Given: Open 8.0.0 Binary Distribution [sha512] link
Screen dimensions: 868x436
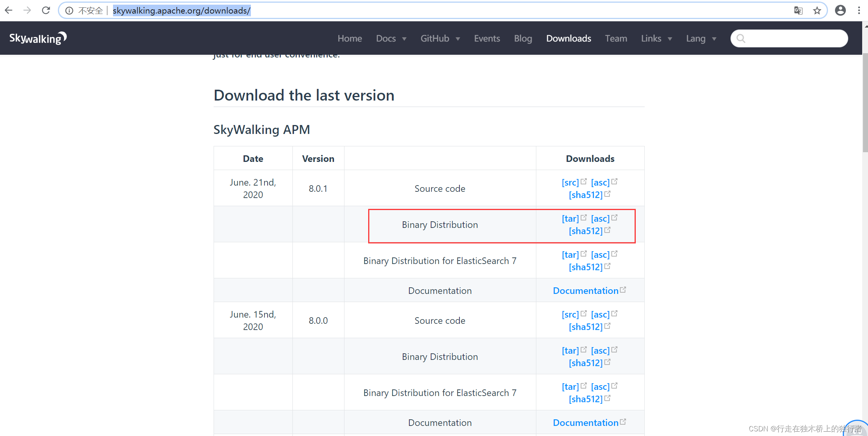Looking at the screenshot, I should point(586,363).
